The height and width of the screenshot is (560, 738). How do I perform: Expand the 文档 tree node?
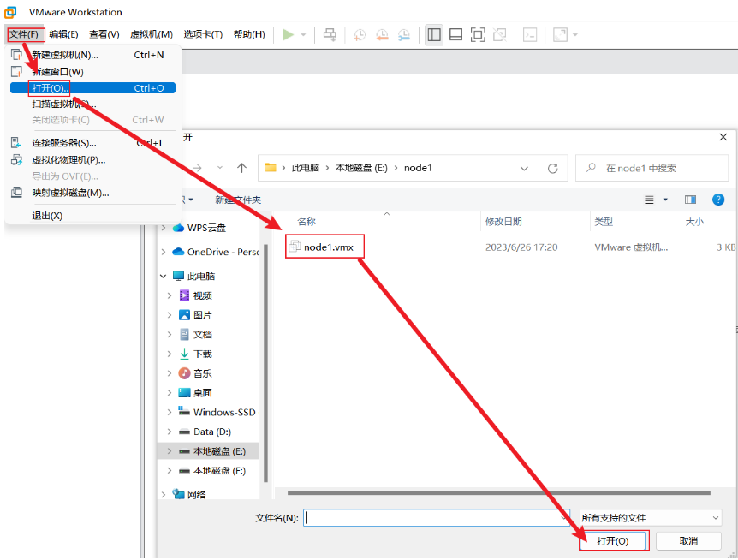click(170, 335)
